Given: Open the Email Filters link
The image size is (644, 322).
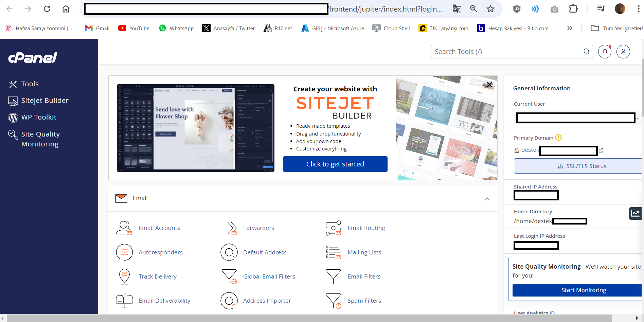Looking at the screenshot, I should 364,276.
